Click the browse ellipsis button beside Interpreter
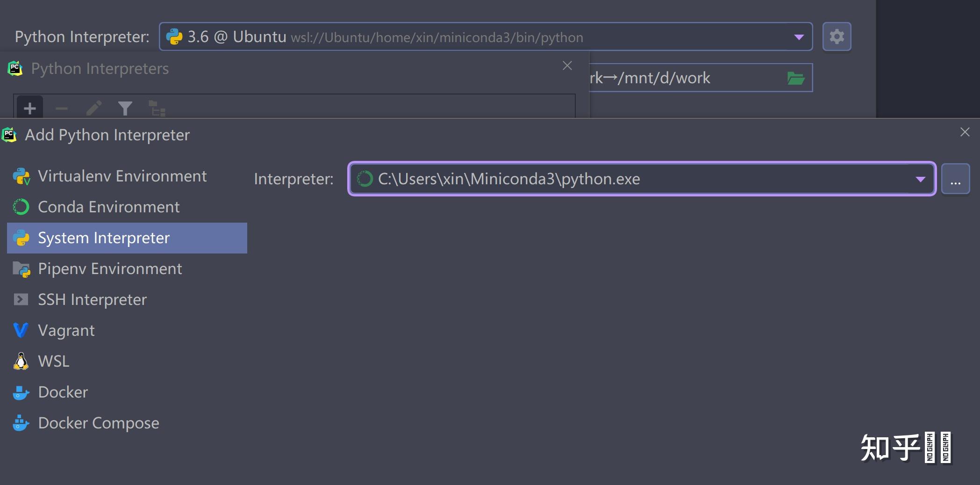The height and width of the screenshot is (485, 980). click(x=955, y=179)
